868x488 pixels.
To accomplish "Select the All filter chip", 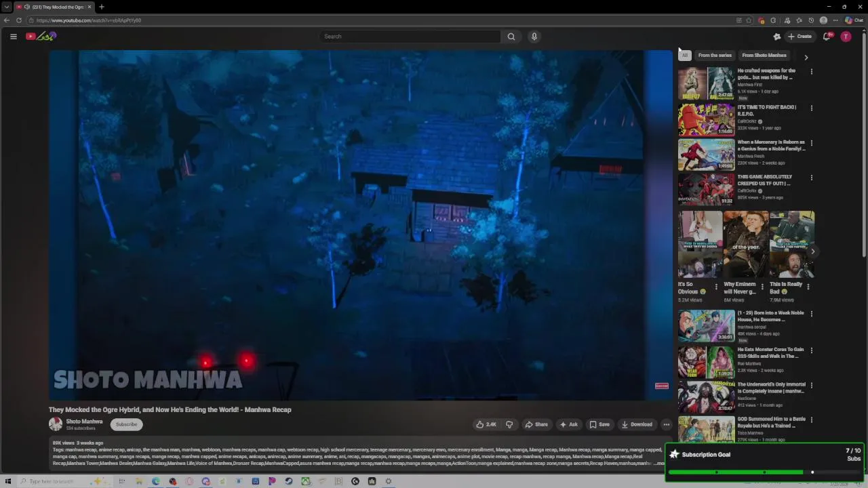I will [x=685, y=56].
